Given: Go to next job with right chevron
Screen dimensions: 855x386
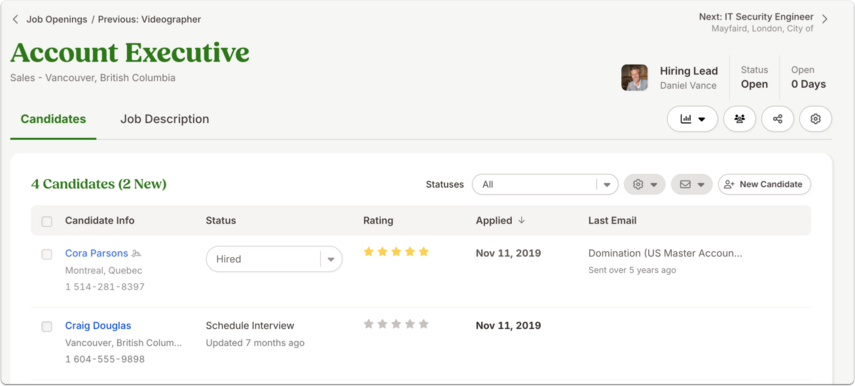Looking at the screenshot, I should (x=824, y=19).
